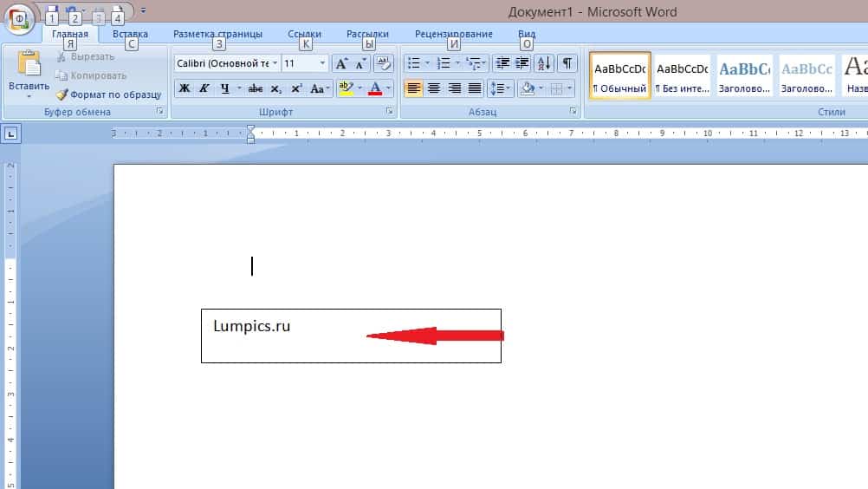This screenshot has width=868, height=489.
Task: Toggle strikethrough text formatting
Action: [x=255, y=88]
